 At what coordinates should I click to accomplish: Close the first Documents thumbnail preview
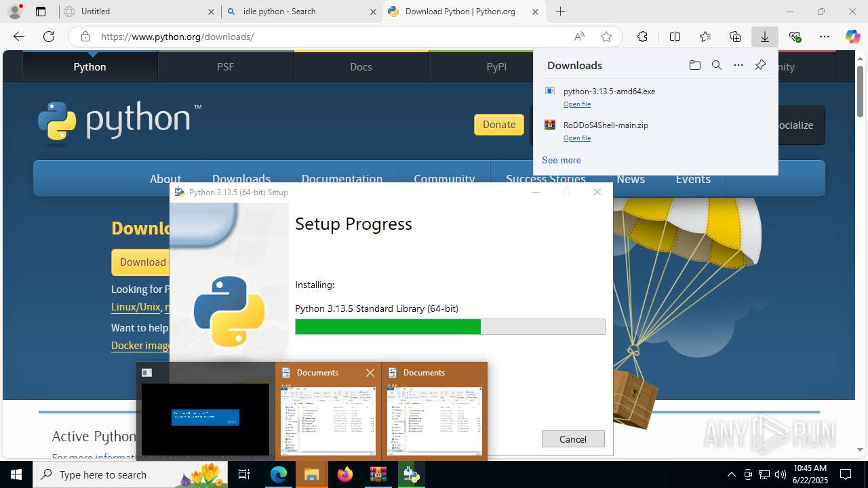370,373
